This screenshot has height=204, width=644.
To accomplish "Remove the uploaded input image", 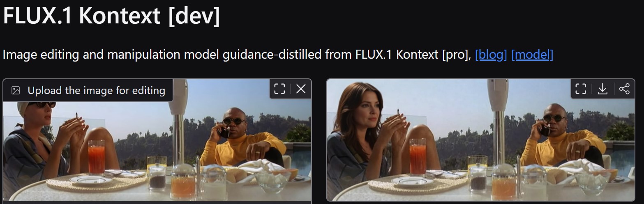I will click(x=301, y=89).
